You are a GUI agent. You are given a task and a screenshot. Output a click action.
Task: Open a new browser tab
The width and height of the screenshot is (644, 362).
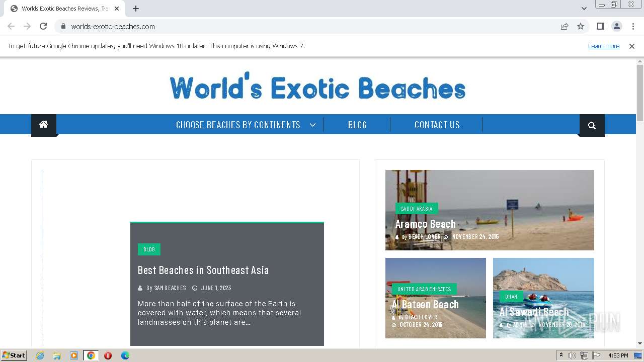pos(136,9)
